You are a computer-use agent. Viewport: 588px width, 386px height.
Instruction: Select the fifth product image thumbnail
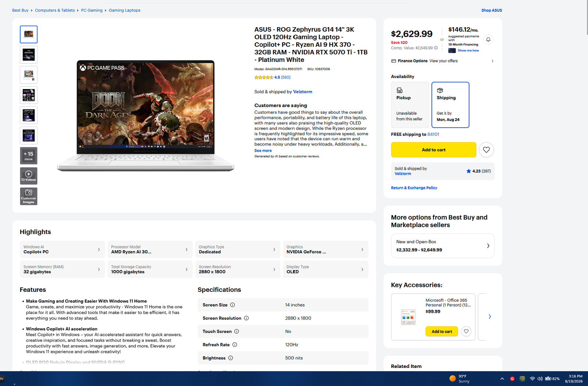click(x=29, y=115)
